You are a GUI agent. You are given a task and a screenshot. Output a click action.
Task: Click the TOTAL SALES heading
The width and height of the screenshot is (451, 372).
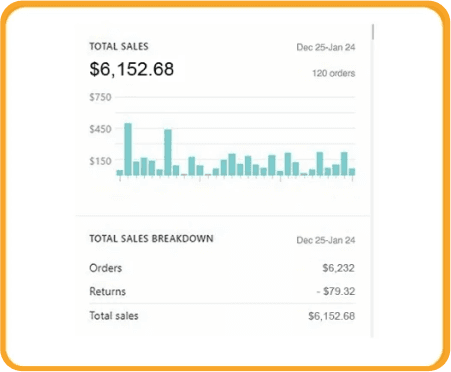pos(119,46)
